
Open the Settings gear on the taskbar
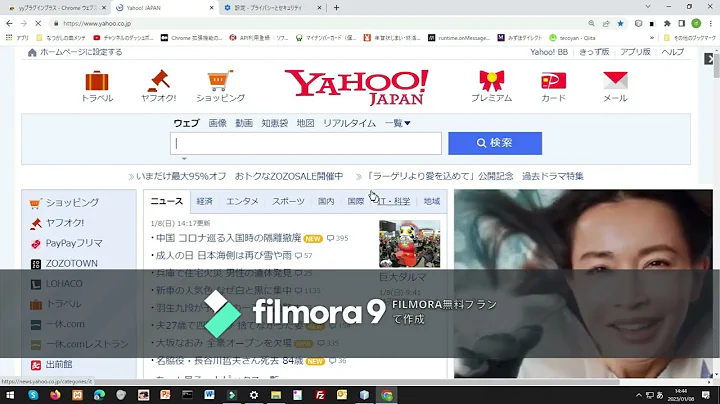click(x=253, y=395)
